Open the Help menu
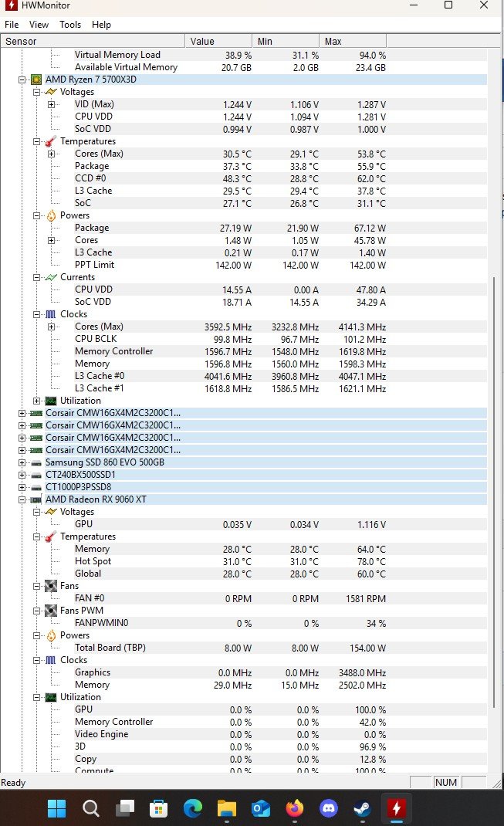The image size is (504, 826). 101,25
